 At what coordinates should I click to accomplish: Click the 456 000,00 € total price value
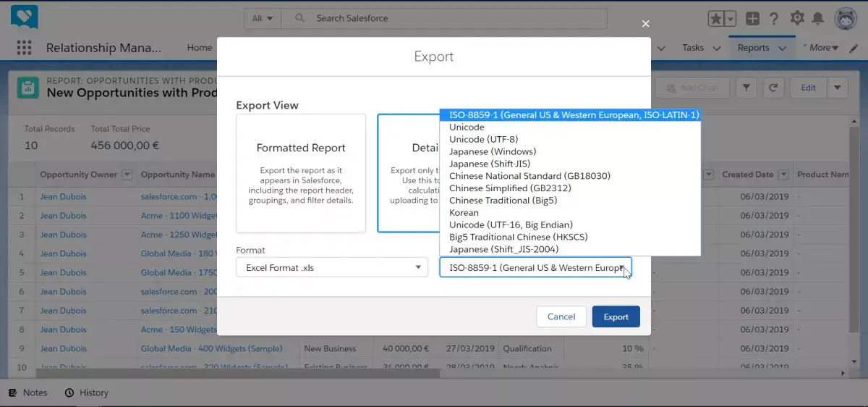(x=124, y=145)
